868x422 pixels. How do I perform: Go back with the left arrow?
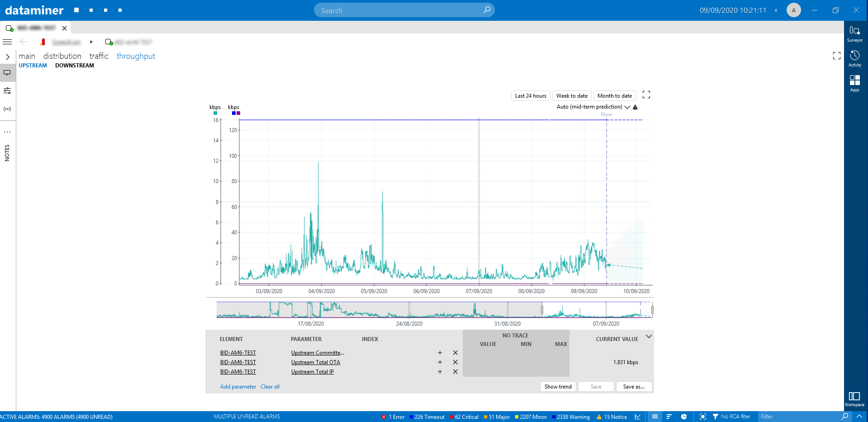pyautogui.click(x=24, y=42)
